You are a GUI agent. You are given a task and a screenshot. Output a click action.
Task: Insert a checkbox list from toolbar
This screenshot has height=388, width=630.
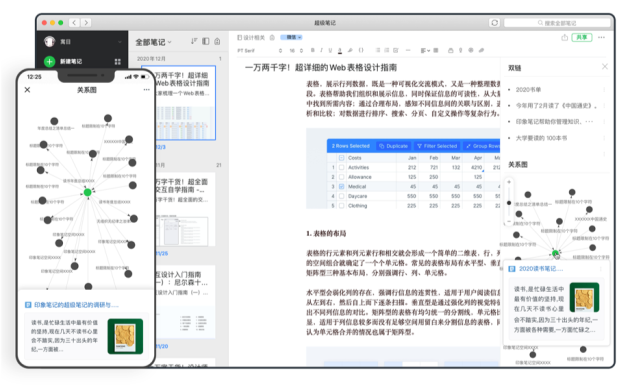(396, 50)
